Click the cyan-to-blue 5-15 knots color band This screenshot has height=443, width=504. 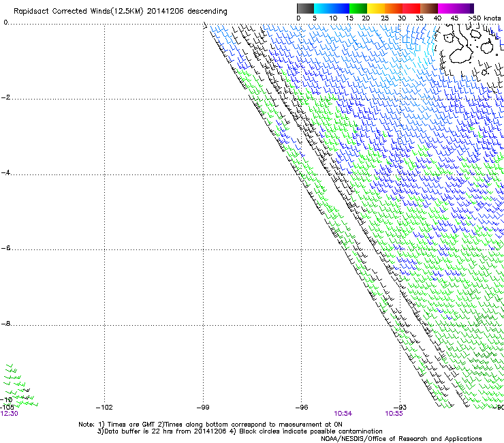pos(332,8)
